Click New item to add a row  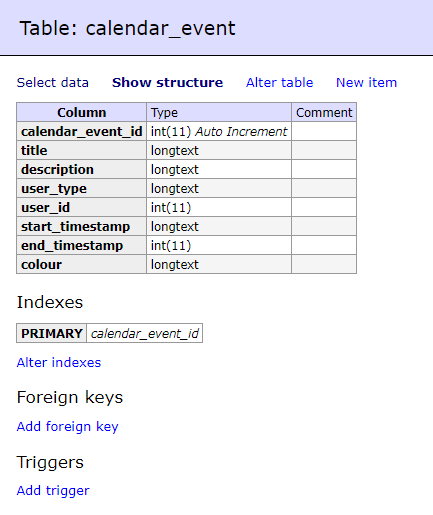point(366,83)
